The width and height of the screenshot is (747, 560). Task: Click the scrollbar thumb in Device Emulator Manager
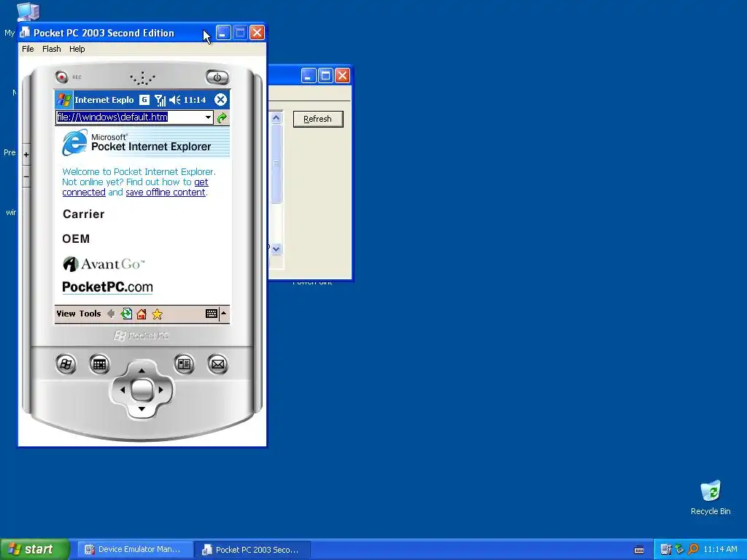(x=276, y=163)
